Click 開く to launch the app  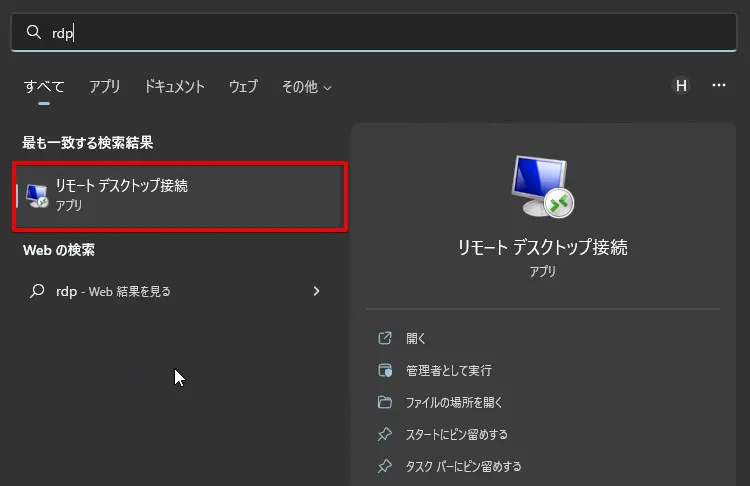(x=416, y=339)
